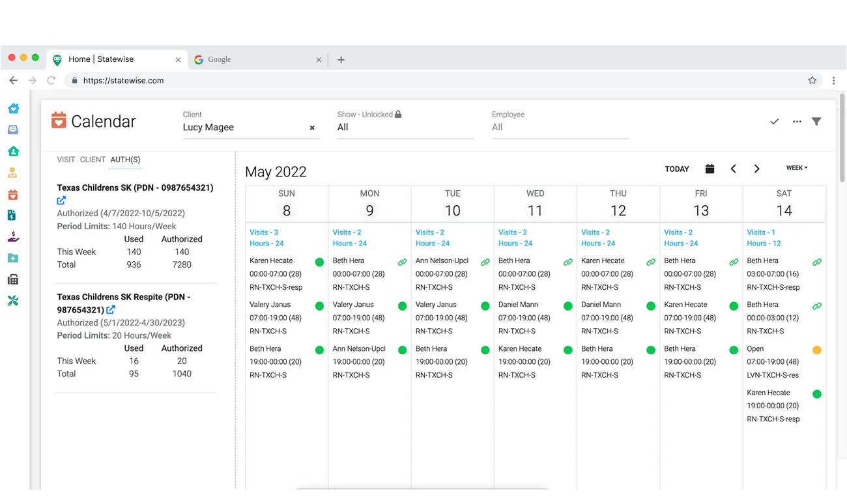Open Friday Karen Hecate 07:00-19:00 visit
Image resolution: width=847 pixels, height=504 pixels.
(x=701, y=318)
